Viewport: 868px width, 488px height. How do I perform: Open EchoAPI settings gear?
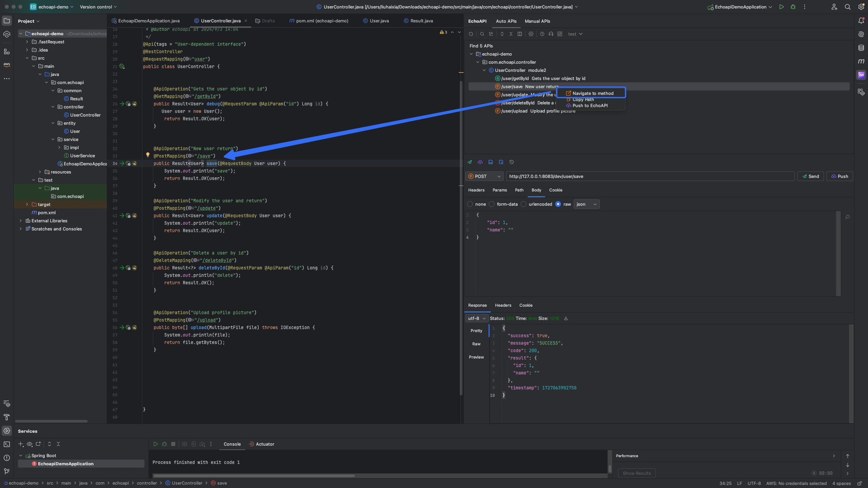pyautogui.click(x=531, y=34)
